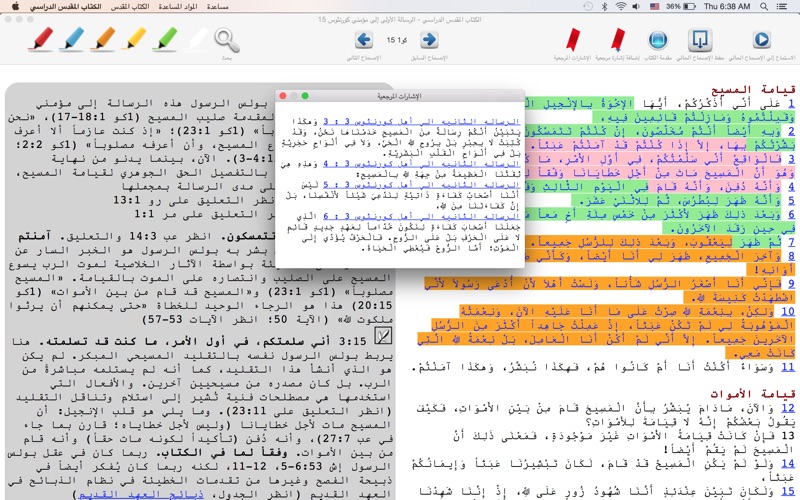Open 2 Corinthians 3:4 reference link
Screen dimensions: 800x500
[421, 164]
